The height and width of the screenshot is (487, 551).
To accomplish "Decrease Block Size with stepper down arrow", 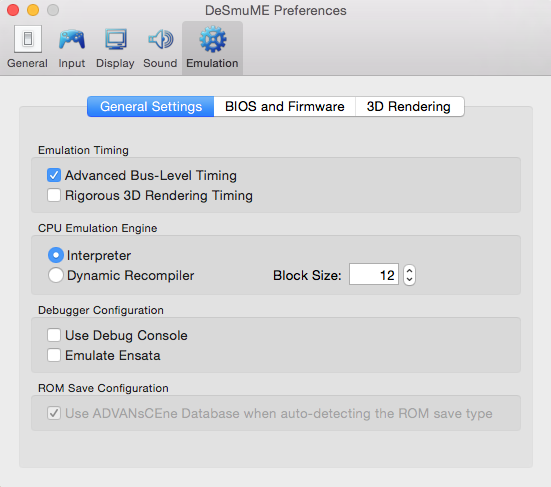I will point(409,280).
